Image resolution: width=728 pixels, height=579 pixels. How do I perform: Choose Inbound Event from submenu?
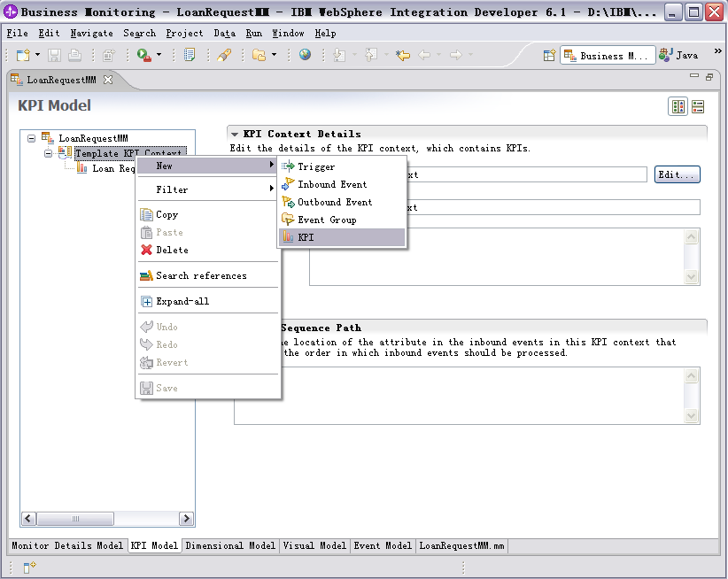pos(342,184)
